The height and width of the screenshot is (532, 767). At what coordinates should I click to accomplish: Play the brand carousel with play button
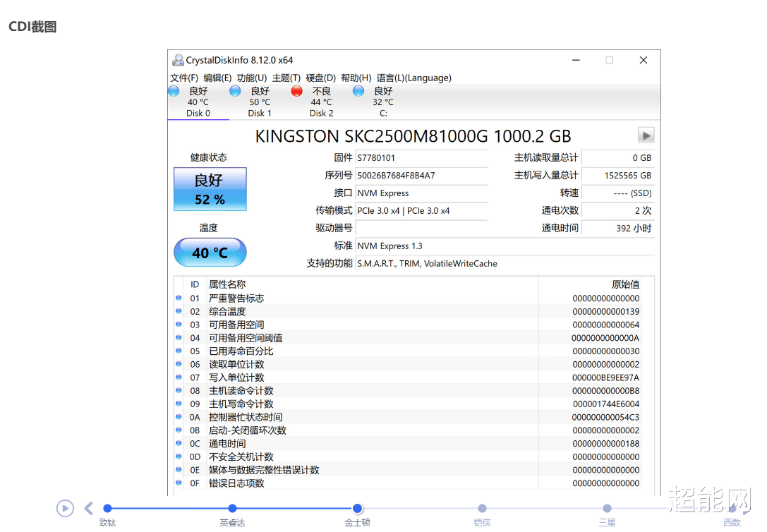[65, 509]
